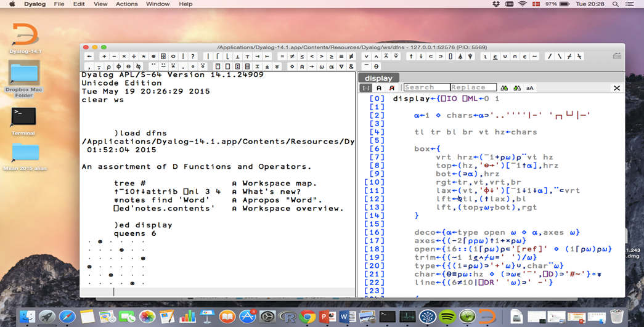The image size is (644, 327).
Task: Select the display editor tab
Action: point(378,78)
